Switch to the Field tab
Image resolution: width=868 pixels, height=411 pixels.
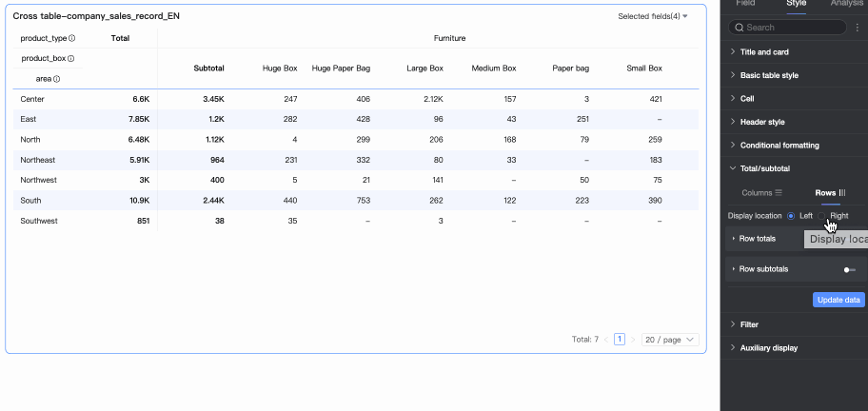coord(745,3)
